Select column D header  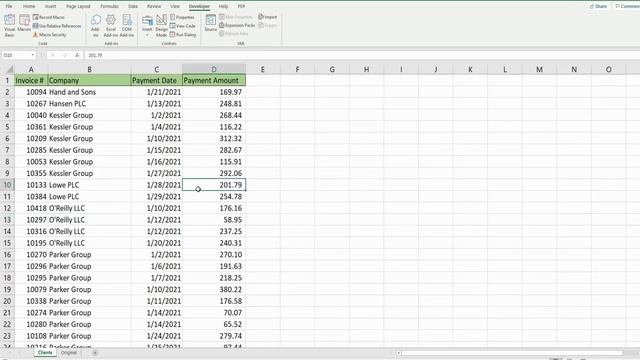[x=214, y=69]
